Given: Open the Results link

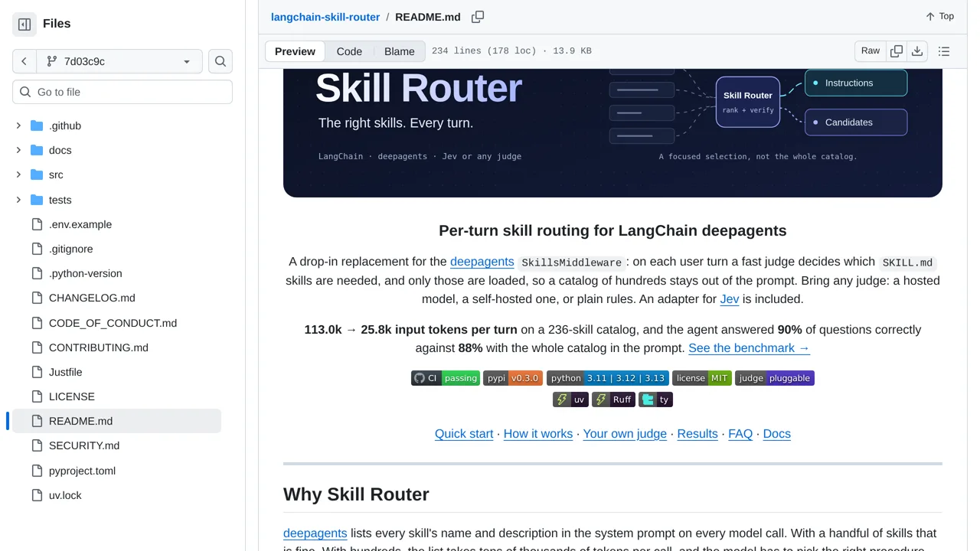Looking at the screenshot, I should pos(697,434).
